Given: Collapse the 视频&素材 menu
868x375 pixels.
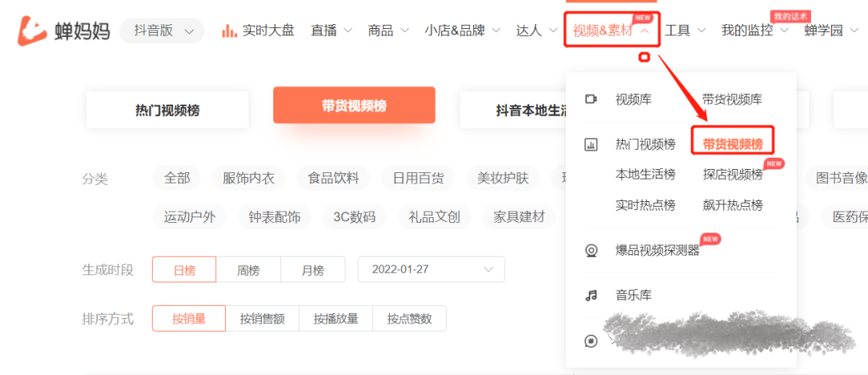Looking at the screenshot, I should (612, 31).
